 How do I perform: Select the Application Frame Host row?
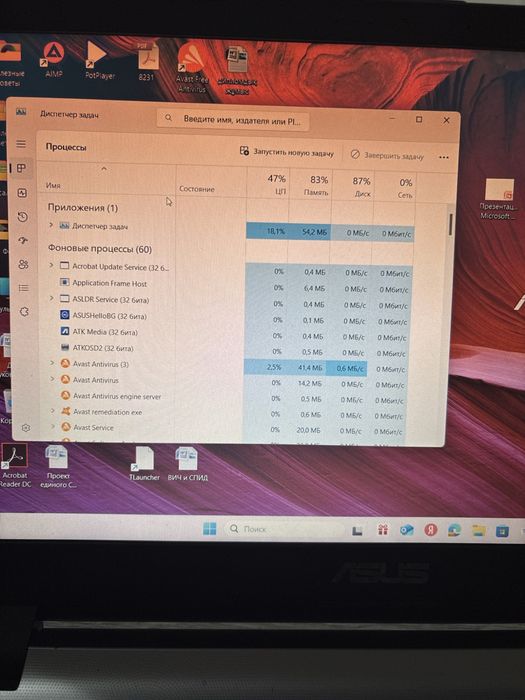[x=234, y=286]
